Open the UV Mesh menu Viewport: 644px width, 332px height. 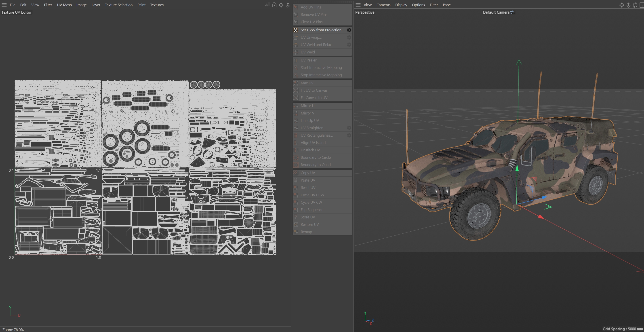(64, 5)
